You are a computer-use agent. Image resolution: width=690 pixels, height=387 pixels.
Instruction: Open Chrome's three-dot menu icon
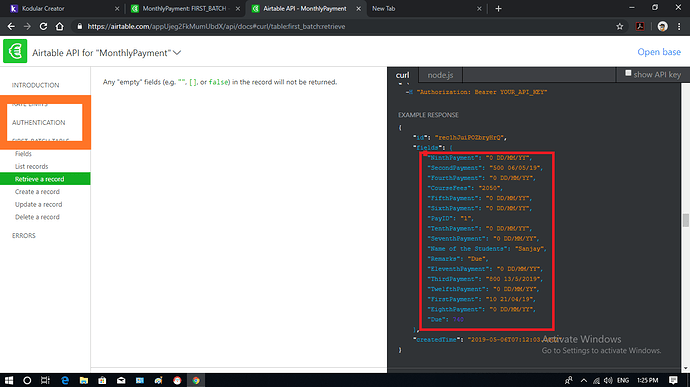pyautogui.click(x=679, y=26)
